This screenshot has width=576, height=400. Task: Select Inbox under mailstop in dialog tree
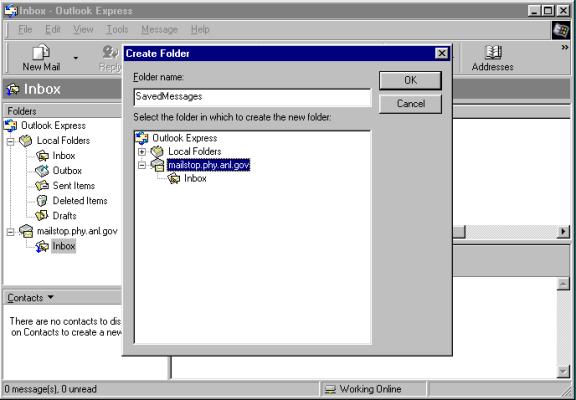195,179
